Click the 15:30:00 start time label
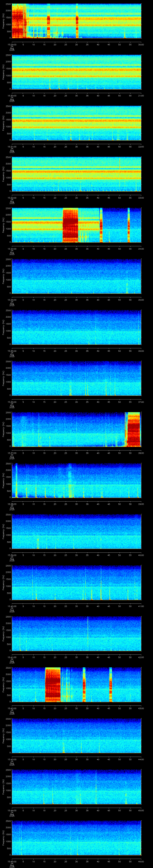 click(12, 96)
